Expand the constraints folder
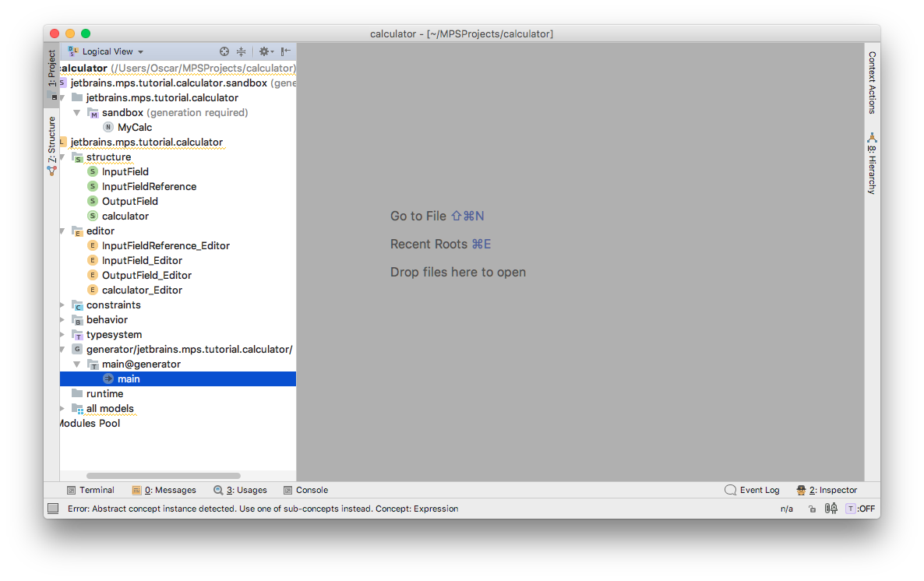The height and width of the screenshot is (581, 924). pyautogui.click(x=62, y=305)
